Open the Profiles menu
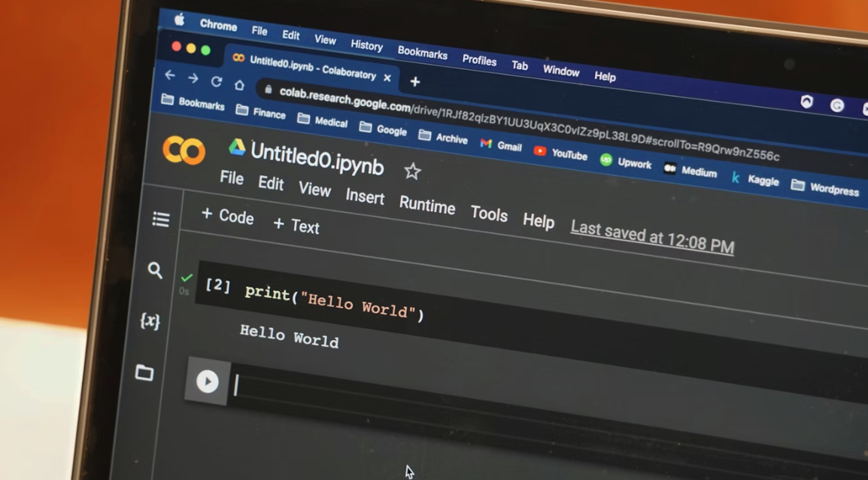The image size is (868, 480). [x=479, y=60]
